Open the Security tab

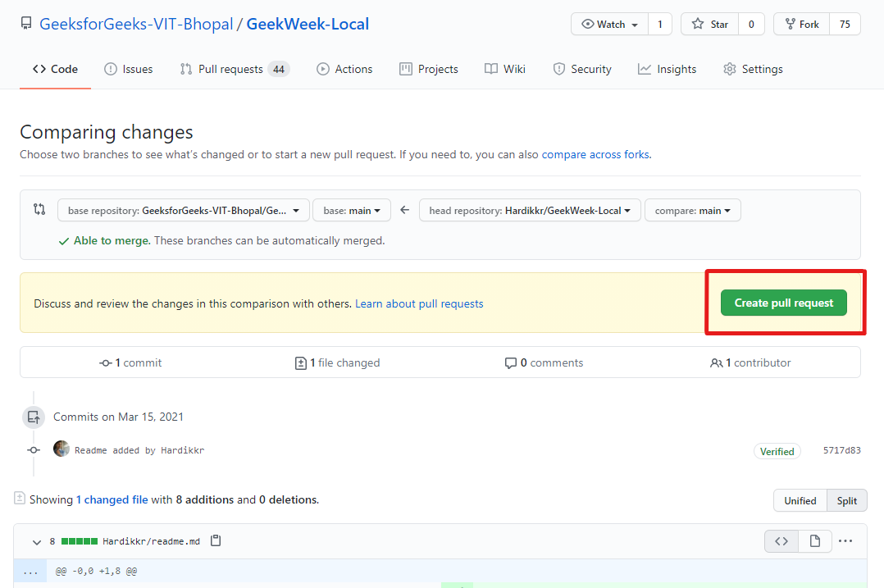582,69
